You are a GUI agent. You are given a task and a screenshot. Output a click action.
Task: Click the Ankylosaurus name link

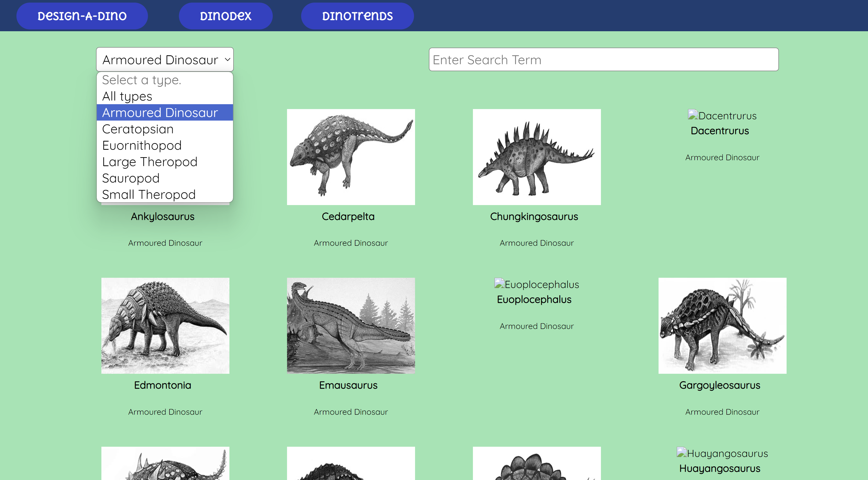[x=162, y=216]
